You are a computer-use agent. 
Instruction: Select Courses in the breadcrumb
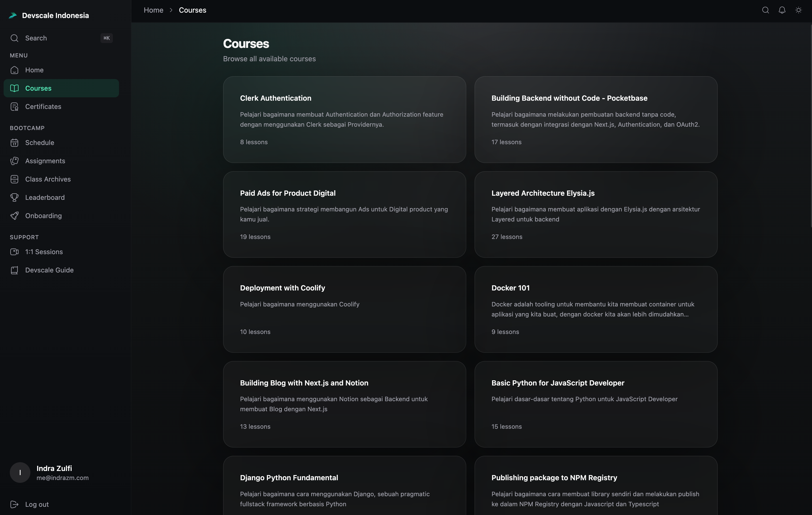pos(192,10)
